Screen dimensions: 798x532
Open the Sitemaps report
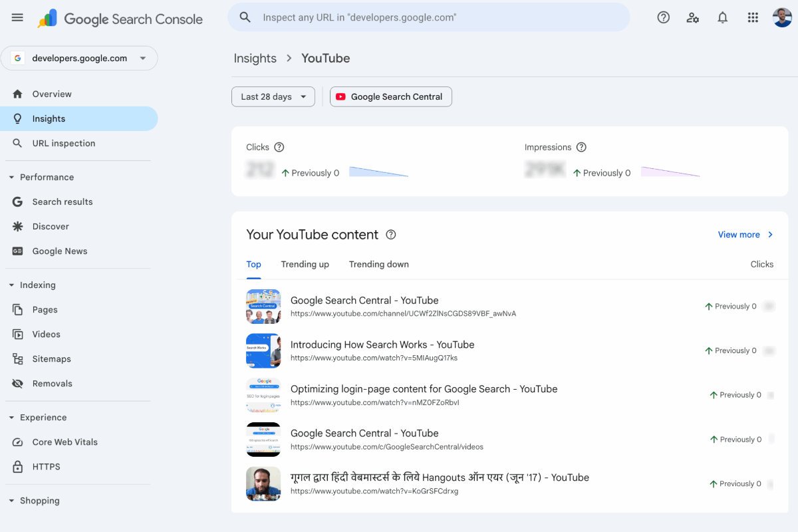[52, 358]
